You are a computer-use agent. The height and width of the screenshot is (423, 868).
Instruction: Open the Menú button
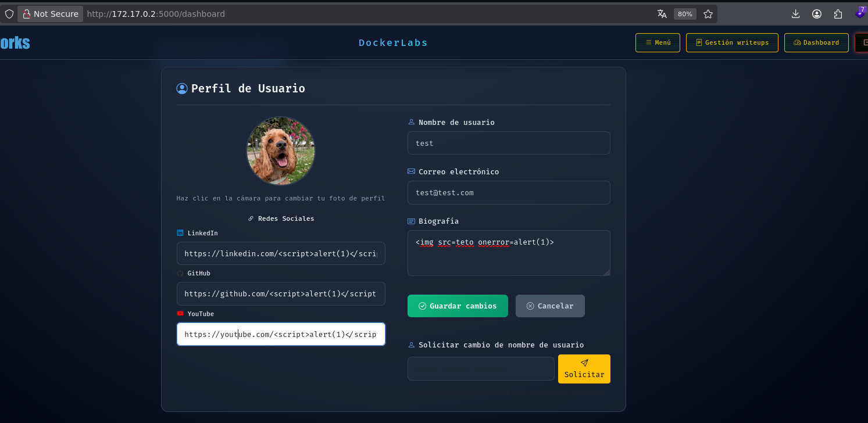click(x=658, y=42)
